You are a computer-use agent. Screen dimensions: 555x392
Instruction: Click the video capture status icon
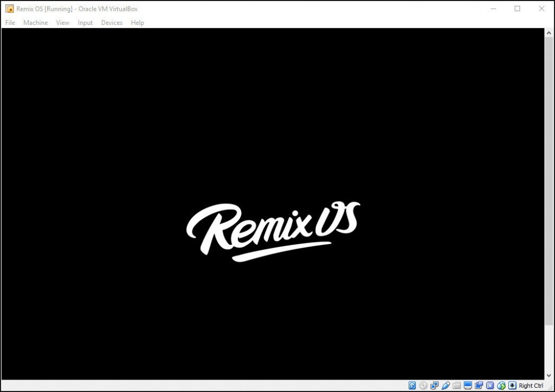tap(479, 385)
